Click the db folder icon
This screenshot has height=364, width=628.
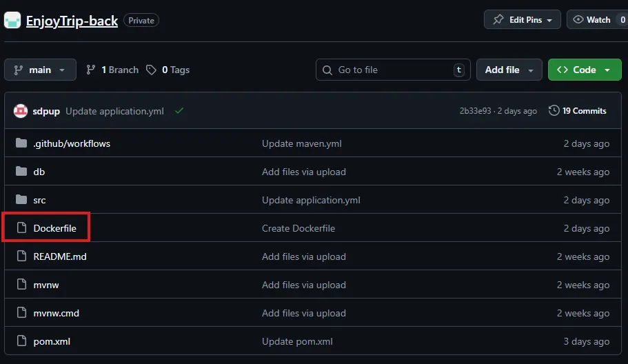tap(21, 172)
